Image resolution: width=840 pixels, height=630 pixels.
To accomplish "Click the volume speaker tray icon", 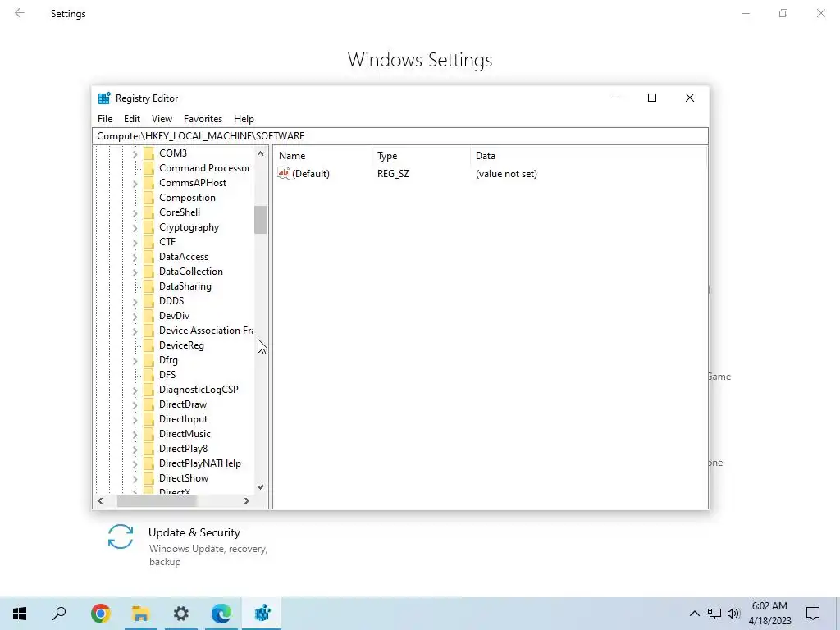I will click(733, 614).
